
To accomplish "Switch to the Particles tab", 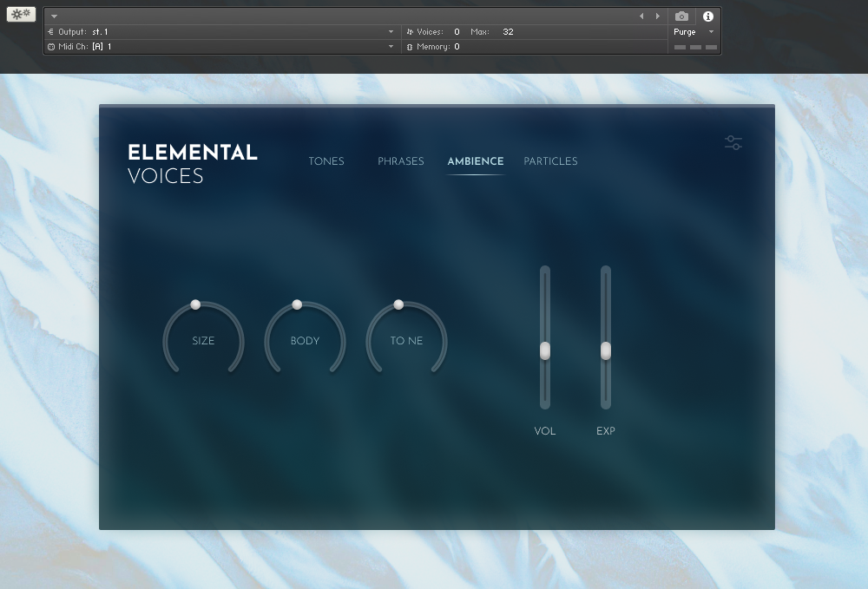I will point(550,161).
